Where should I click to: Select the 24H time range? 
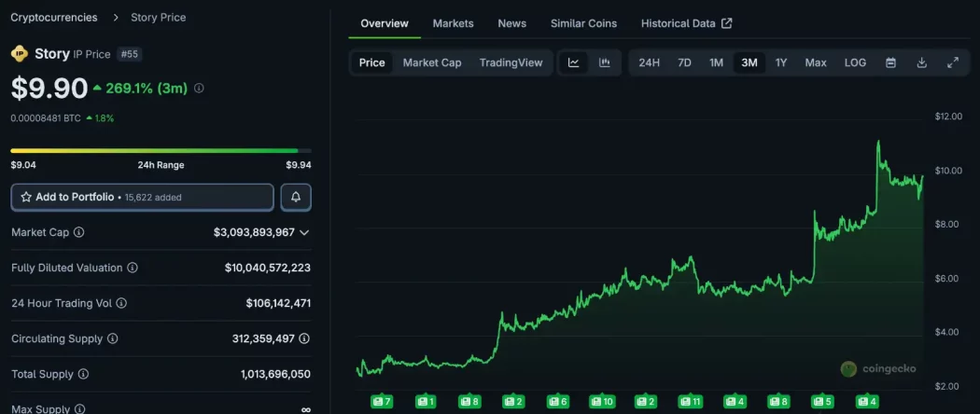(649, 62)
